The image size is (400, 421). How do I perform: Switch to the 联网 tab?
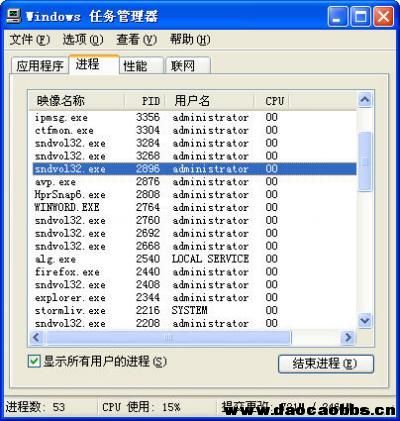(x=188, y=65)
